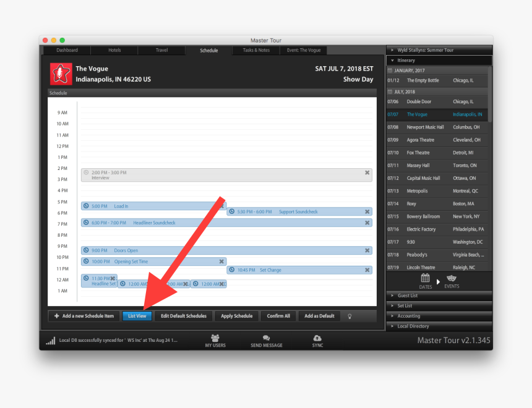The width and height of the screenshot is (532, 408).
Task: Remove the Headline Set item
Action: 113,278
